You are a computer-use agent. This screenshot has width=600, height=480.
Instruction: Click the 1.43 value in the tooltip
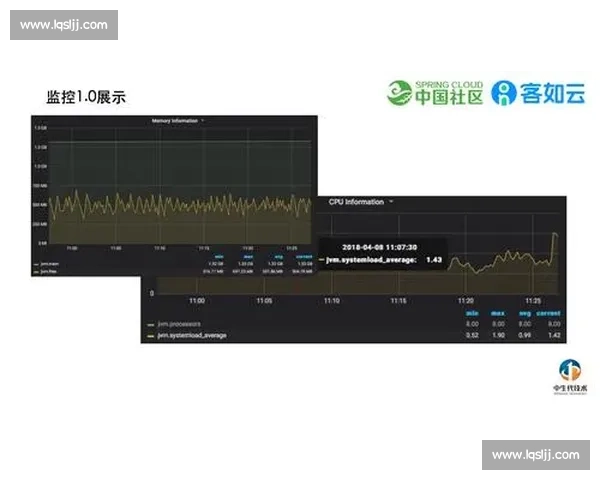click(434, 260)
